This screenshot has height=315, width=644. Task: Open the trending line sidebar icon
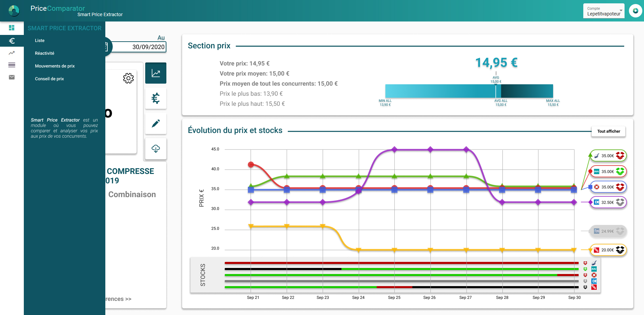pyautogui.click(x=12, y=53)
